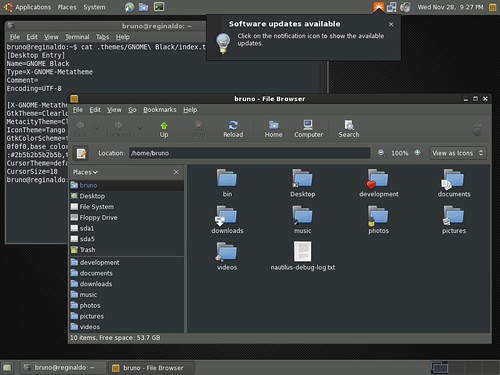Go up one folder level

click(x=164, y=129)
